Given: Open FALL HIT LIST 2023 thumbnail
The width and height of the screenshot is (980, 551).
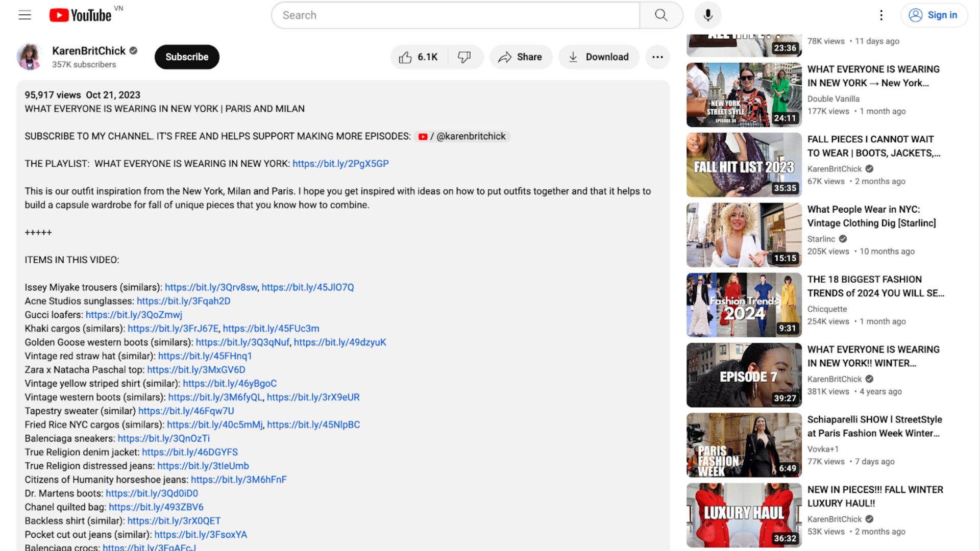Looking at the screenshot, I should click(744, 165).
